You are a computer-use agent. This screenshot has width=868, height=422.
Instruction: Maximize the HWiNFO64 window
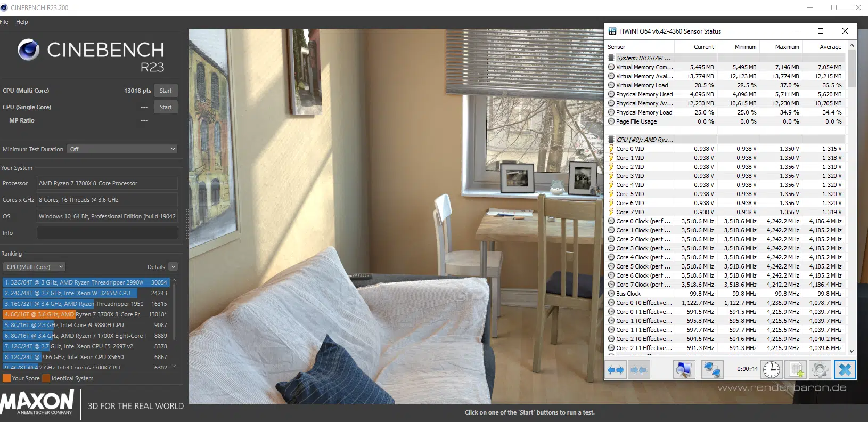821,31
